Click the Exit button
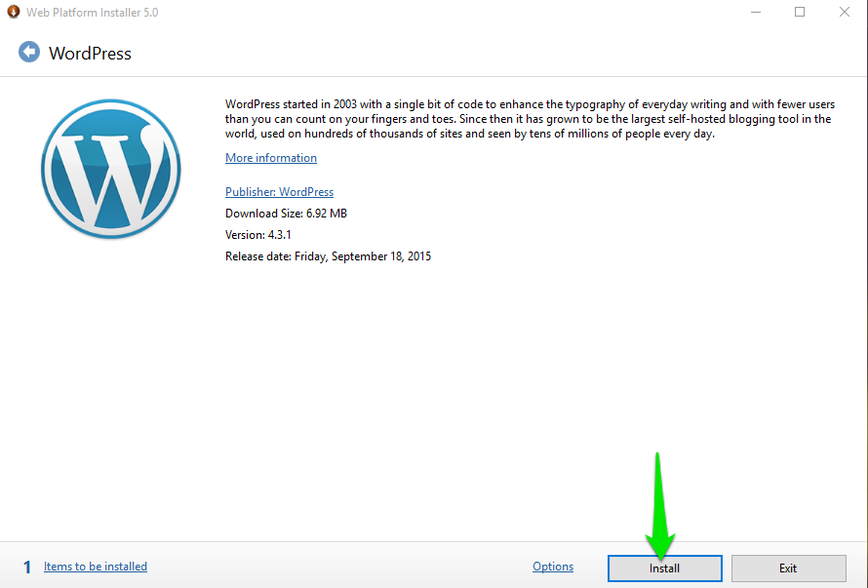Screen dimensions: 868x588 point(788,568)
